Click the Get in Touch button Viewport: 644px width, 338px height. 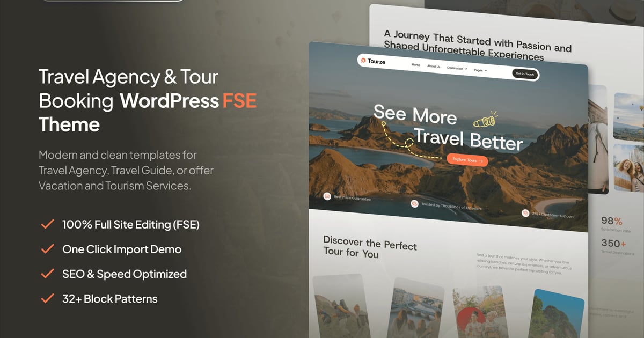[524, 74]
